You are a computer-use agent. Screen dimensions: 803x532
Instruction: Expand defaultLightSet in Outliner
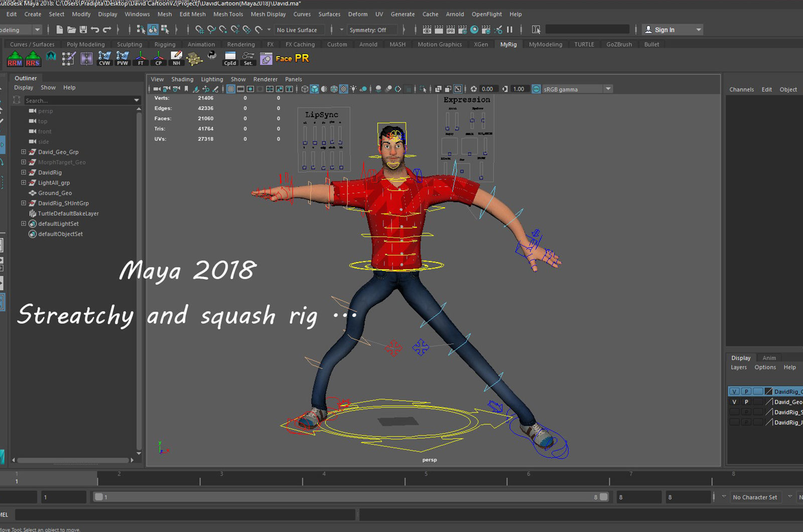(23, 224)
